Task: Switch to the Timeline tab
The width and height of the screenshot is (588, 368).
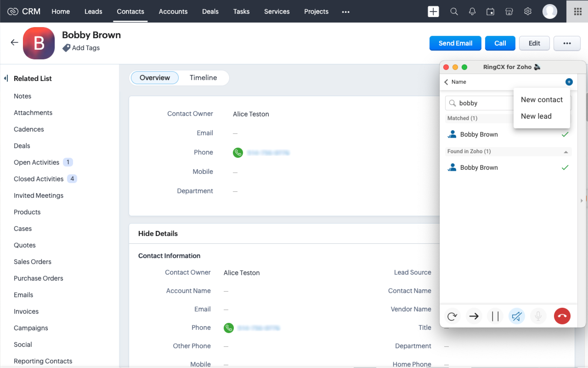Action: click(203, 78)
